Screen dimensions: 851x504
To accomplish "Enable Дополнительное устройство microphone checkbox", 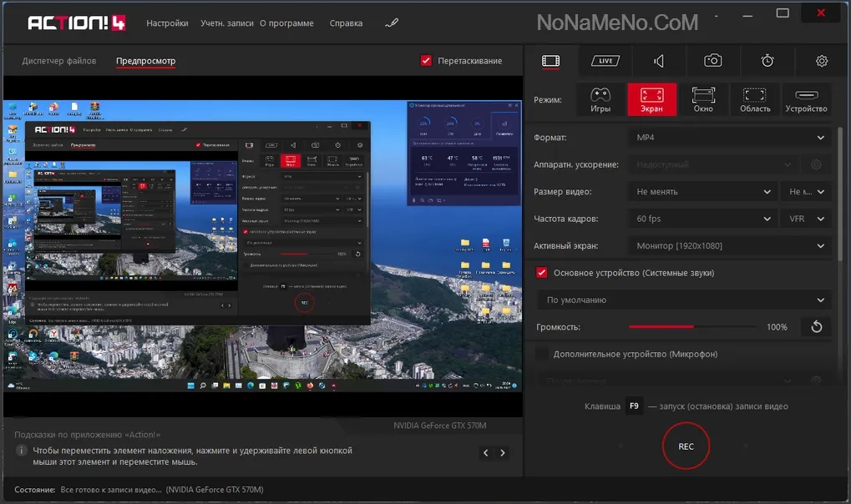I will [x=542, y=354].
